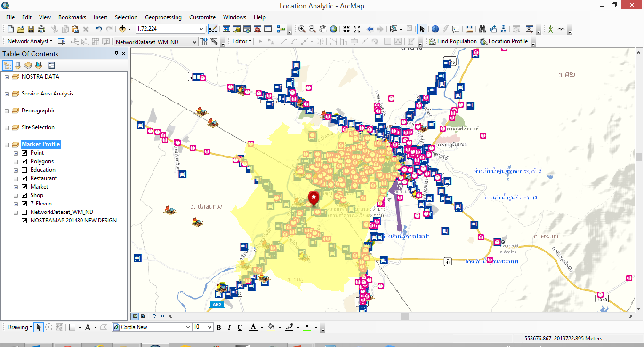Switch TOC to List By Visibility
The height and width of the screenshot is (347, 644).
point(28,65)
